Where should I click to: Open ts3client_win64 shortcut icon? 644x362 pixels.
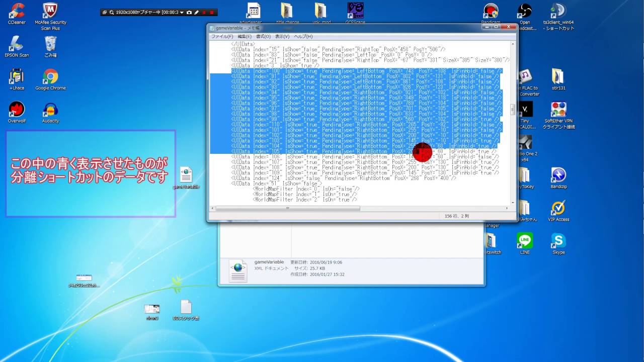click(x=558, y=16)
